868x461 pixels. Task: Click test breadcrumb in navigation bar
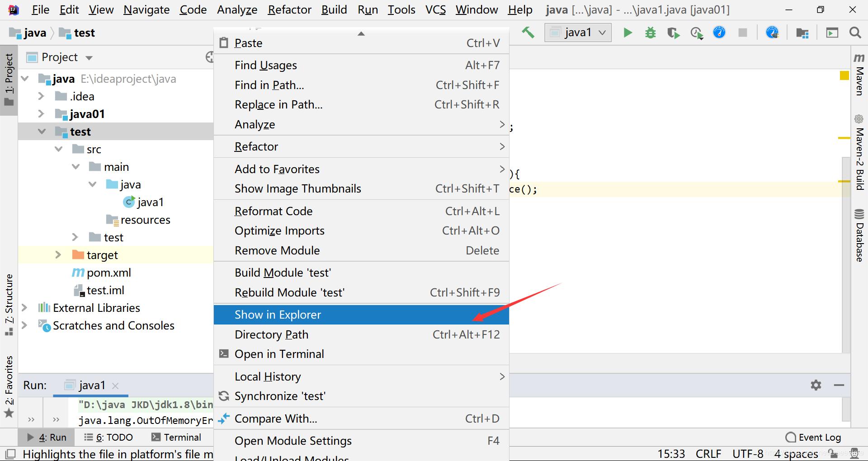click(77, 33)
